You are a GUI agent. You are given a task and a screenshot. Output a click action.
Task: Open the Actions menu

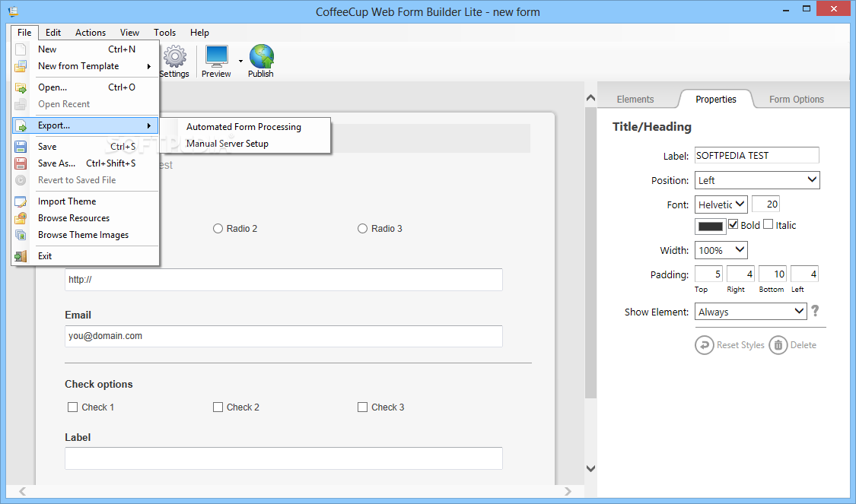(x=91, y=33)
